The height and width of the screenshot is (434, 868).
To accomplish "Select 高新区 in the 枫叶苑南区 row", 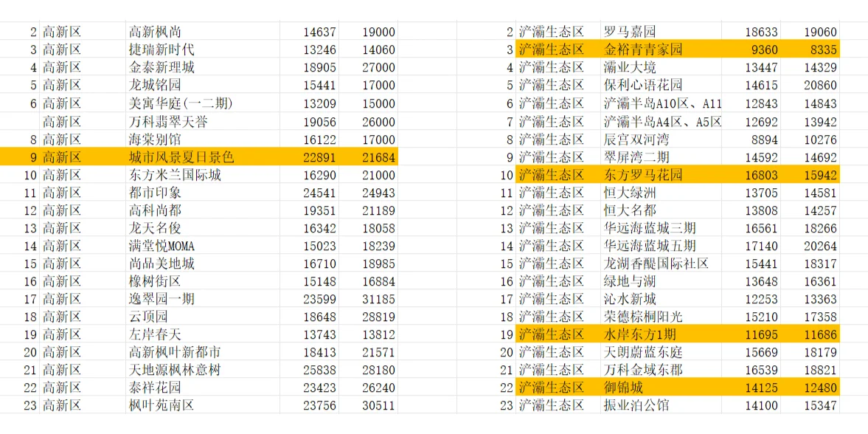I will [x=61, y=405].
